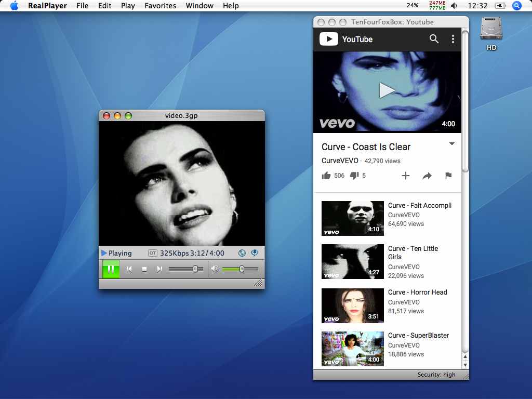Click the 12:32 clock in menu bar
Screen dimensions: 532x399
click(x=478, y=6)
